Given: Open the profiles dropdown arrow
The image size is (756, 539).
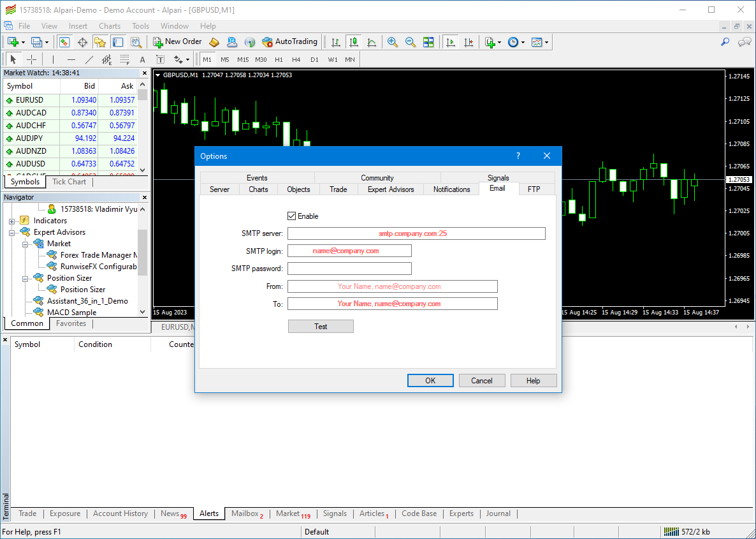Looking at the screenshot, I should point(47,42).
